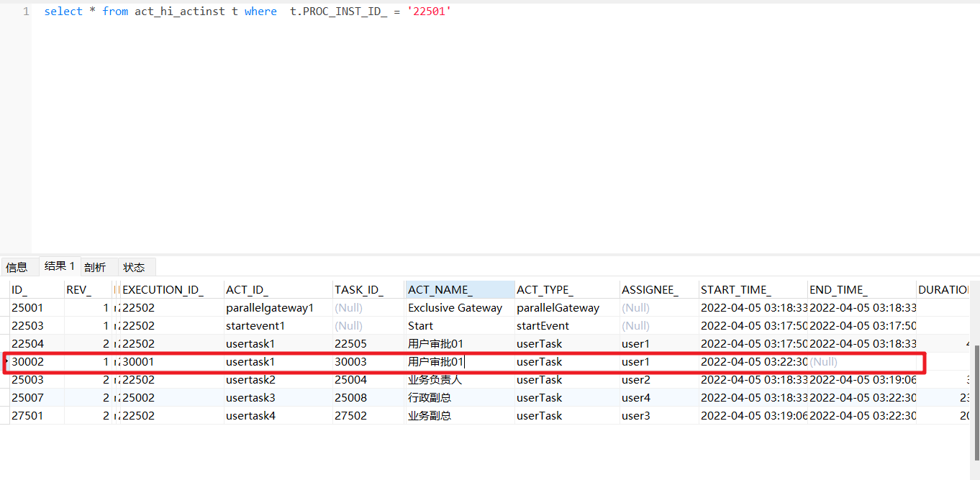The image size is (980, 480).
Task: Click the 业务负责人 cell
Action: (435, 379)
